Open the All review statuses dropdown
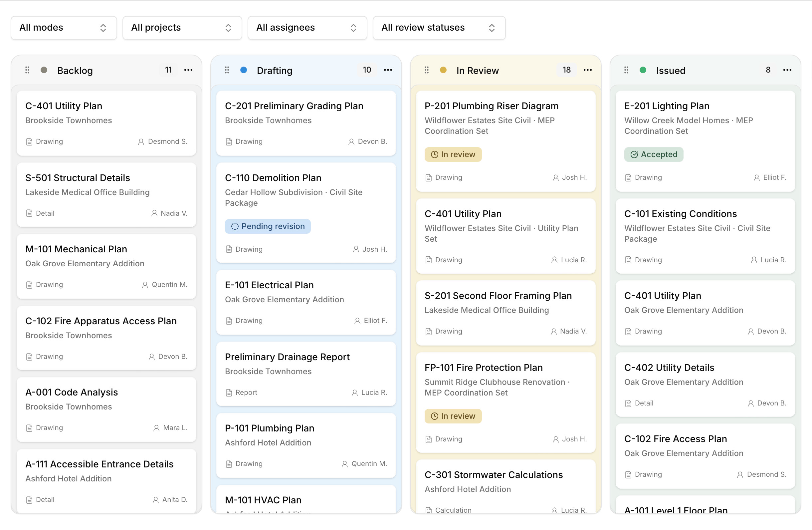 click(x=439, y=28)
